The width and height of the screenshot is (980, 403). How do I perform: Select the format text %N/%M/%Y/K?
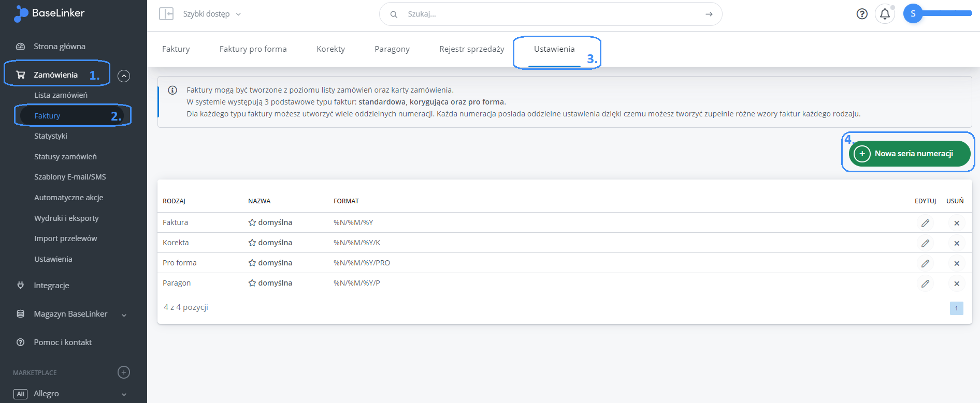coord(357,243)
